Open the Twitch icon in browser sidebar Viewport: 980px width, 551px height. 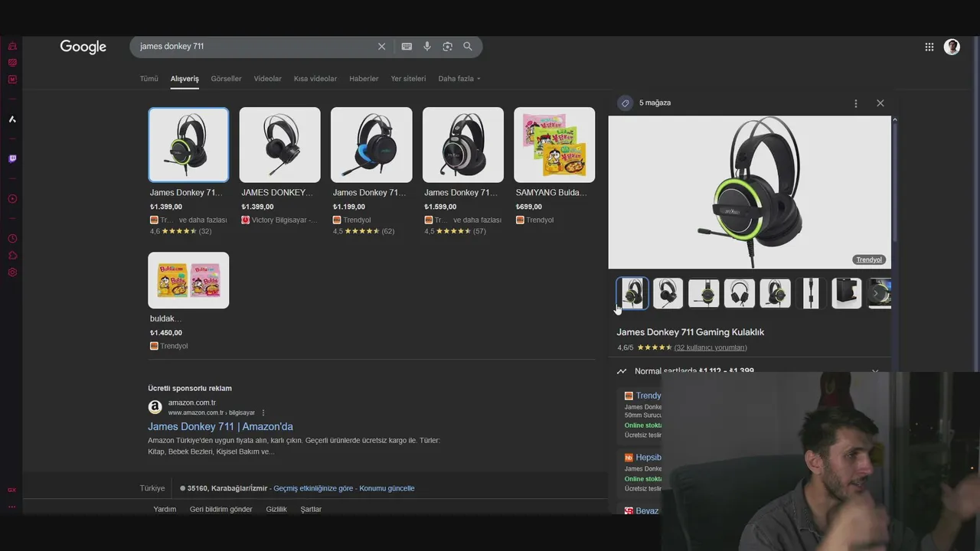point(12,159)
